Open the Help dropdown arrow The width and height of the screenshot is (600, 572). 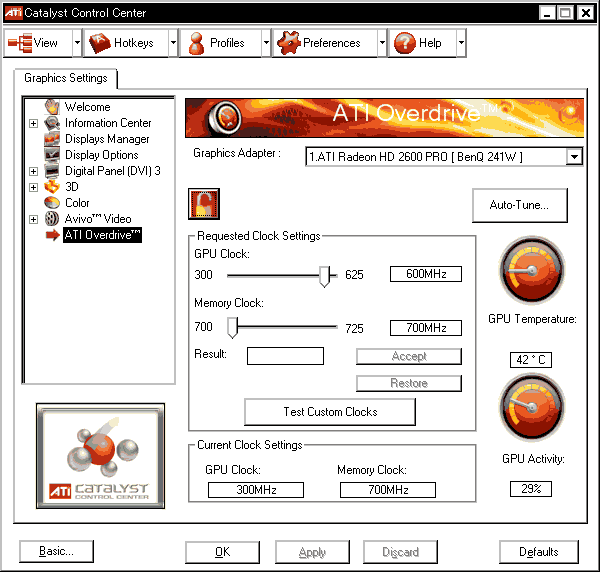click(461, 43)
